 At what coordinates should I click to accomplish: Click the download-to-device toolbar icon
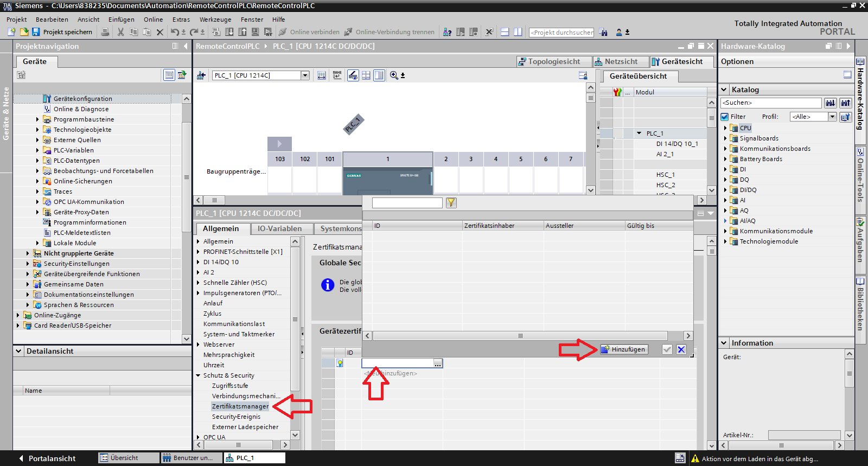pyautogui.click(x=229, y=32)
